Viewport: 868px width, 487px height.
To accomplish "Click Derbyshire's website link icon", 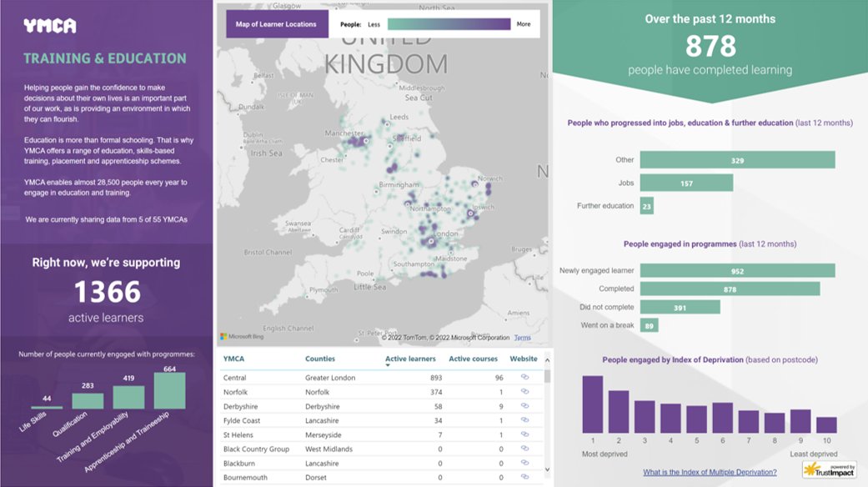I will click(525, 406).
